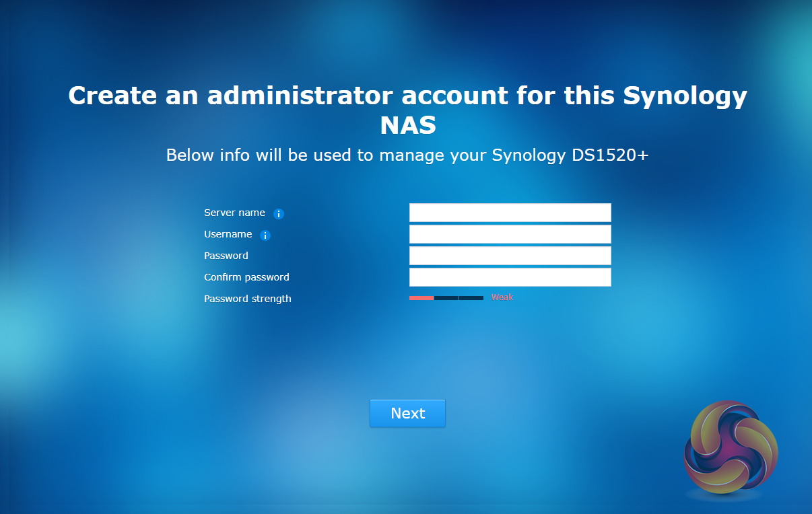The height and width of the screenshot is (514, 812).
Task: Click the Username info icon
Action: click(x=265, y=235)
